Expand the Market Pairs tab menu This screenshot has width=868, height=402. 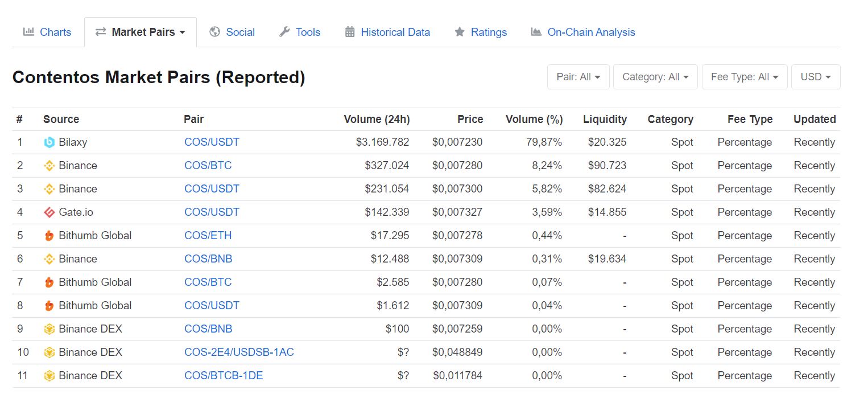140,32
